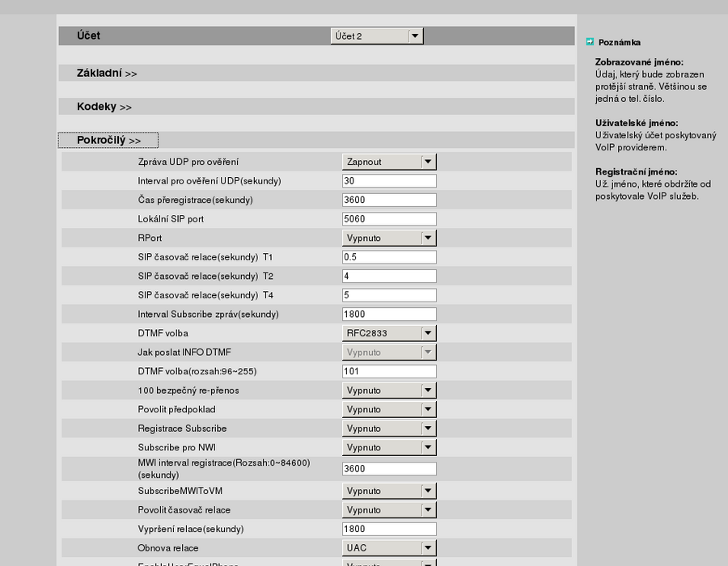728x566 pixels.
Task: Click Interval Subscribe zpráv field
Action: [x=389, y=314]
